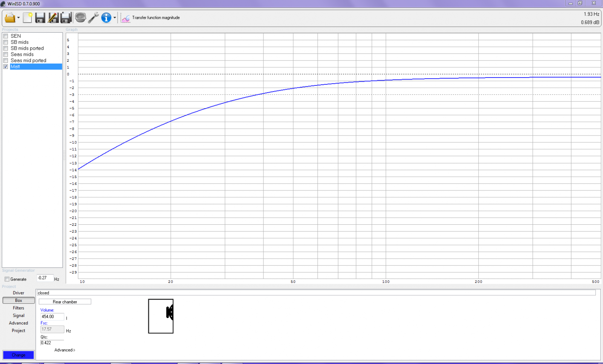Enable the SEN project checkbox
The height and width of the screenshot is (364, 603).
[6, 36]
